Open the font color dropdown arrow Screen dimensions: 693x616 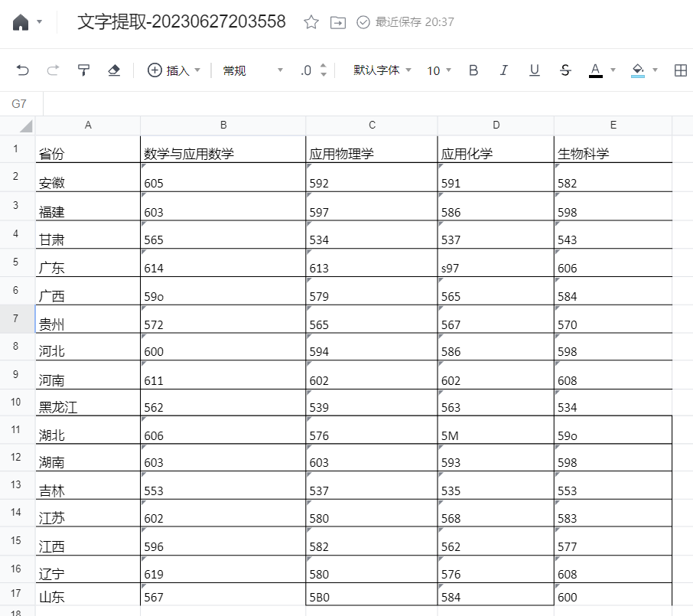(x=613, y=70)
